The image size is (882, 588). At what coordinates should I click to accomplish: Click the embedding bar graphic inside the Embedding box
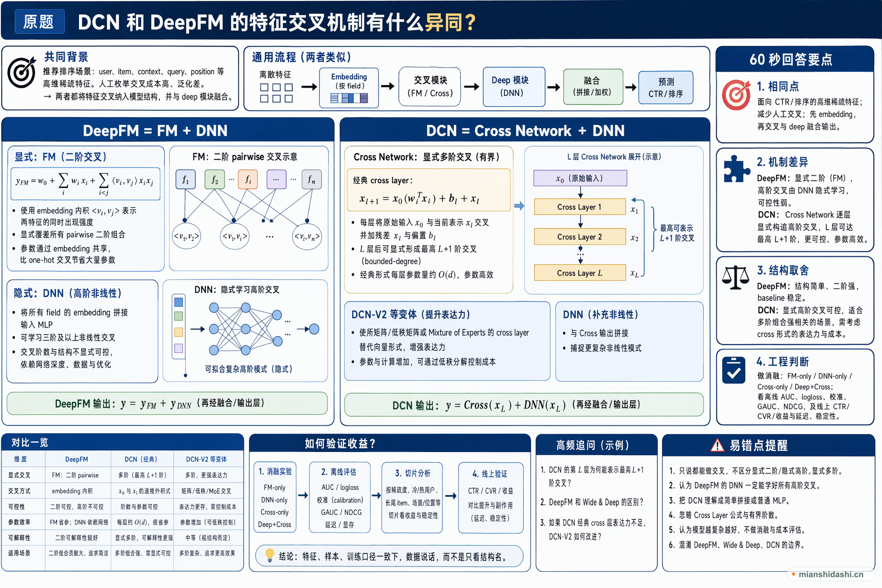pyautogui.click(x=349, y=98)
